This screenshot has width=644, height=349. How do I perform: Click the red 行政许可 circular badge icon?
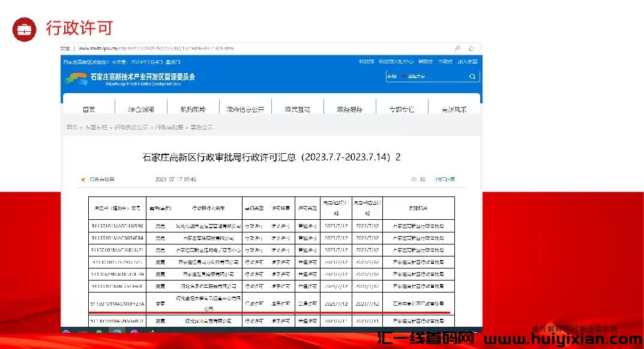(24, 28)
